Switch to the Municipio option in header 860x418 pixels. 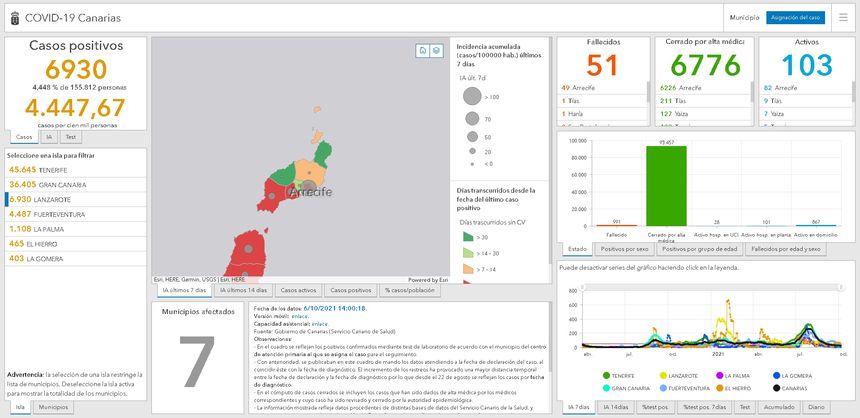click(x=744, y=18)
